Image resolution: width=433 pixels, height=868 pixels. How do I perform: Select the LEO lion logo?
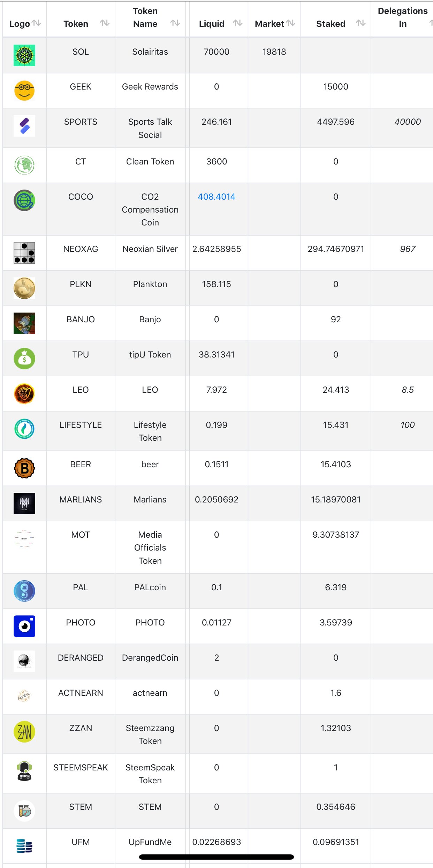[x=24, y=394]
